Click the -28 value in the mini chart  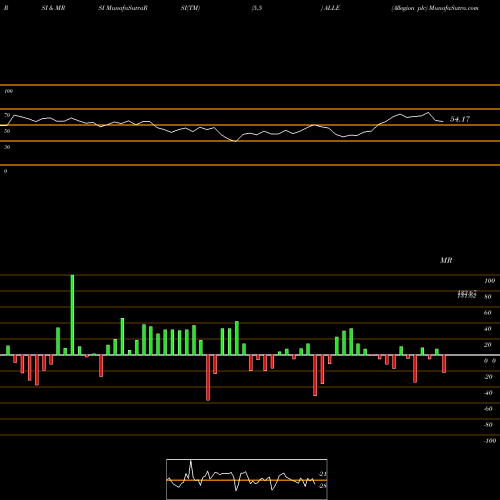[x=323, y=486]
